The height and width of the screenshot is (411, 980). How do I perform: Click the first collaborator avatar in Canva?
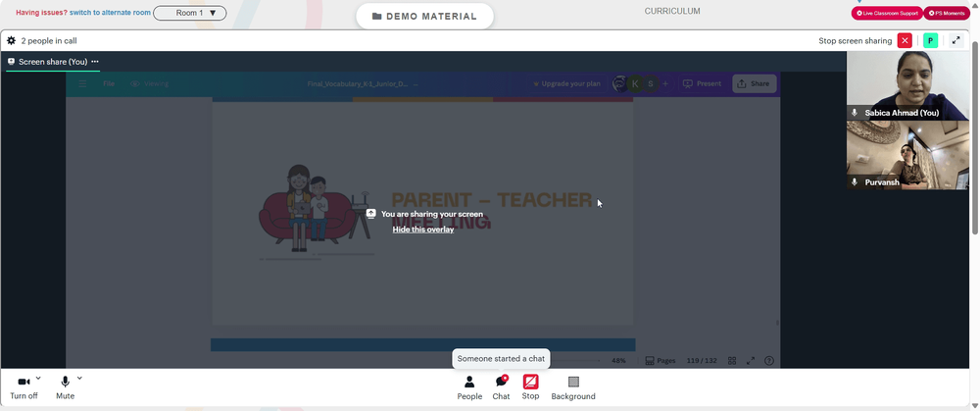tap(619, 83)
